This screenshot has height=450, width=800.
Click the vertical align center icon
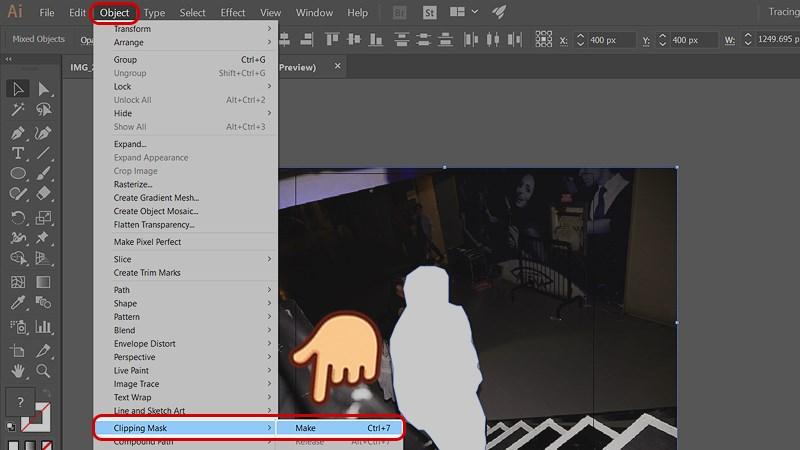point(354,39)
